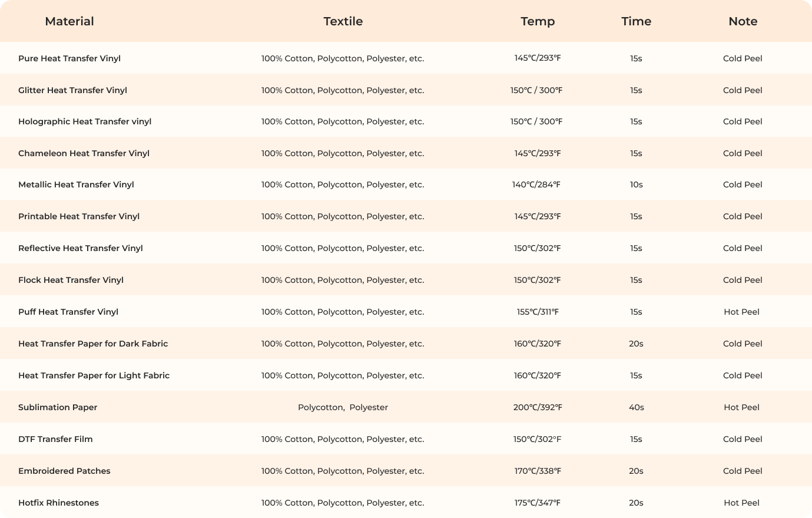Click the Material column header
The height and width of the screenshot is (518, 812).
click(x=69, y=21)
